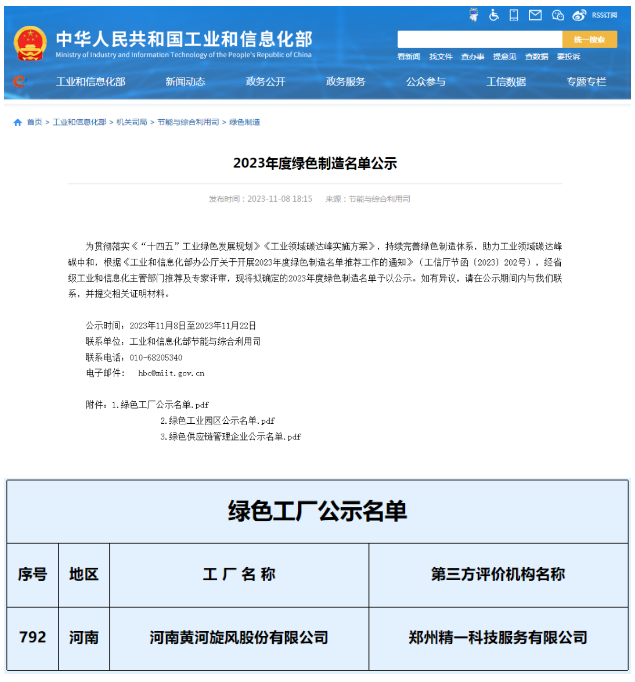Click 机关司局 breadcrumb link
This screenshot has width=635, height=682.
[x=132, y=122]
